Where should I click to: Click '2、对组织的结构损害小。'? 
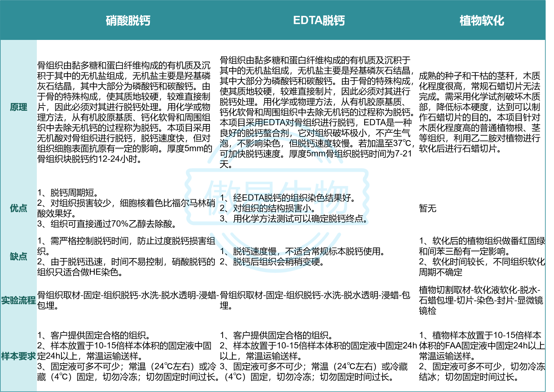click(x=268, y=208)
